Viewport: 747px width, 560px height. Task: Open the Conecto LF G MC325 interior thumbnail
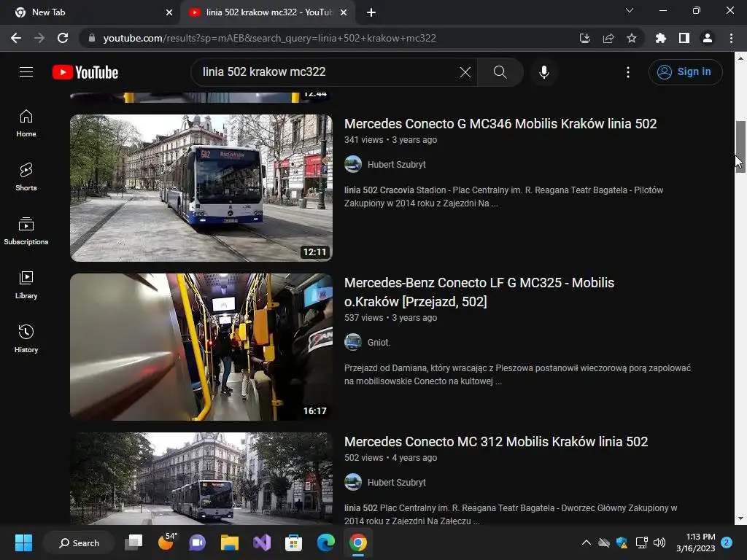click(201, 346)
